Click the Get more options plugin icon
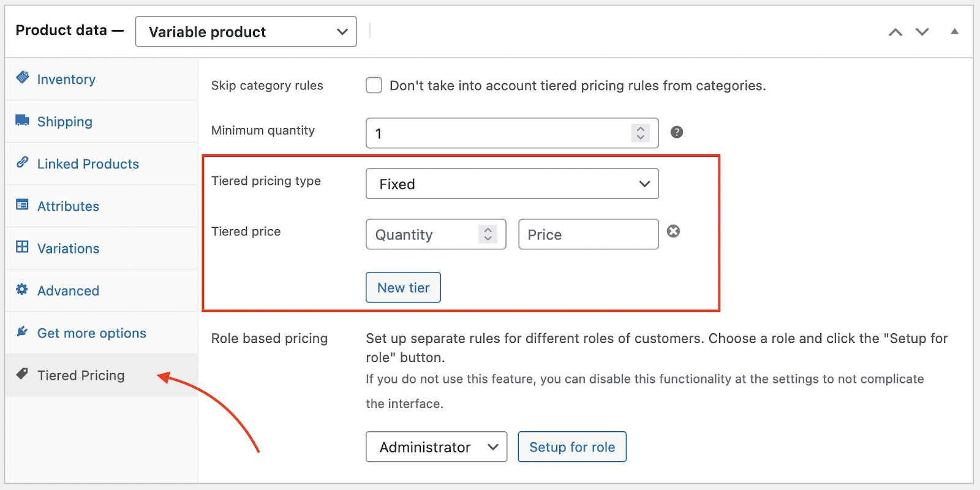 tap(23, 331)
